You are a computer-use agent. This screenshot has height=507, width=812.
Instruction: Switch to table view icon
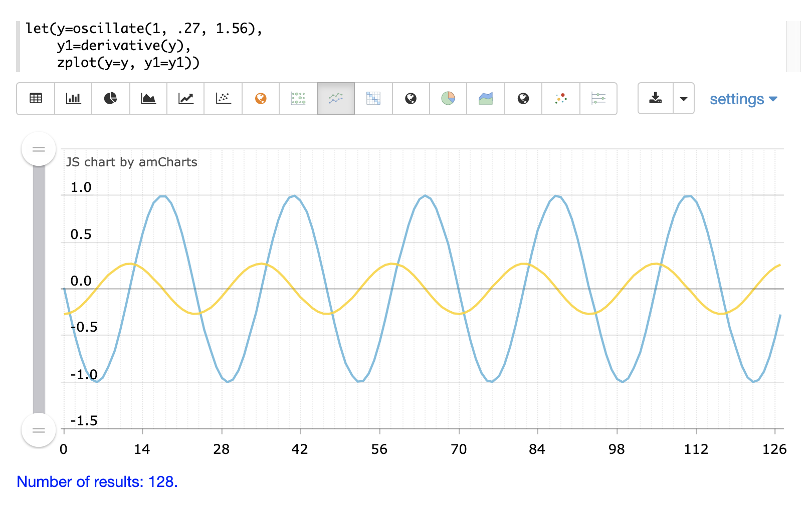36,99
